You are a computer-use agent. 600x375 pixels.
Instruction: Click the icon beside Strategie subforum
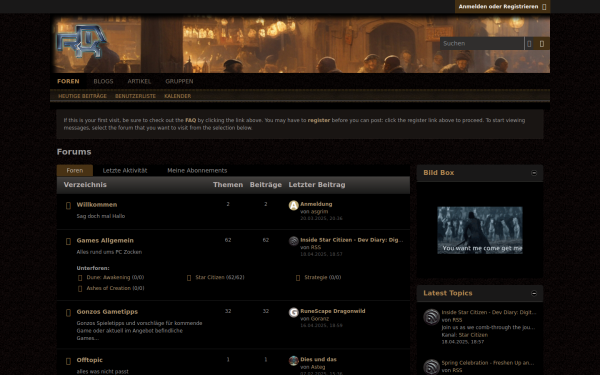tap(298, 278)
